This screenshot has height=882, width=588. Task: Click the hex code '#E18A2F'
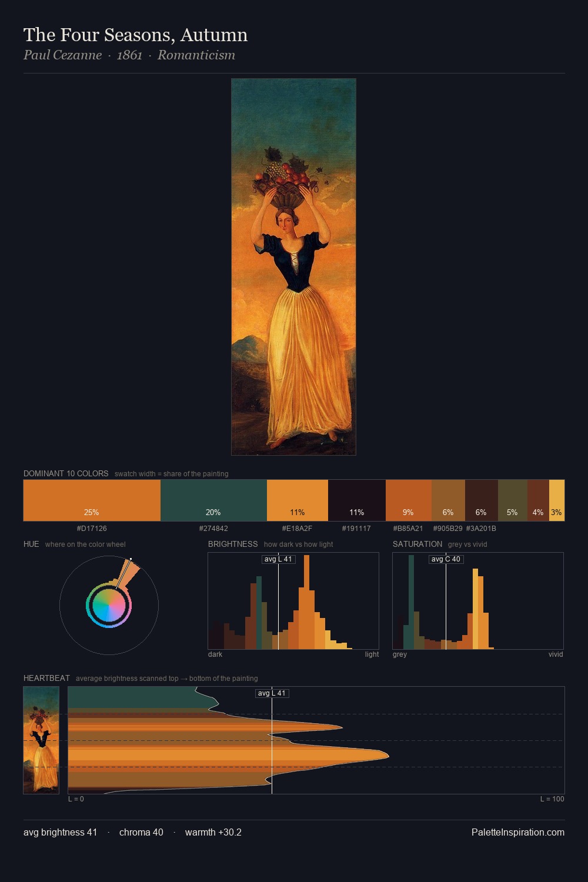pyautogui.click(x=297, y=529)
